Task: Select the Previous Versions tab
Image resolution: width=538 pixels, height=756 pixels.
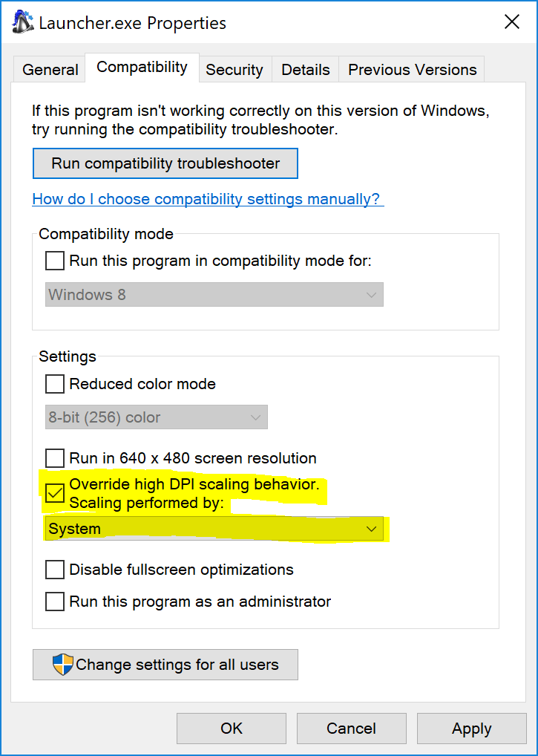Action: point(412,70)
